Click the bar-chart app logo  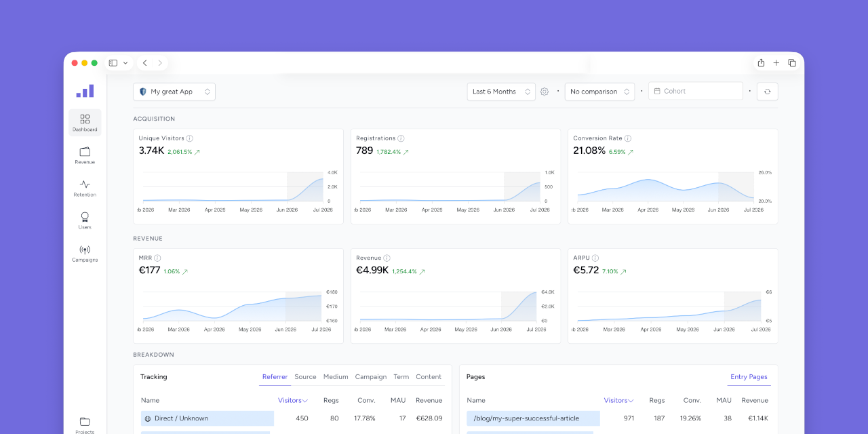pos(85,91)
